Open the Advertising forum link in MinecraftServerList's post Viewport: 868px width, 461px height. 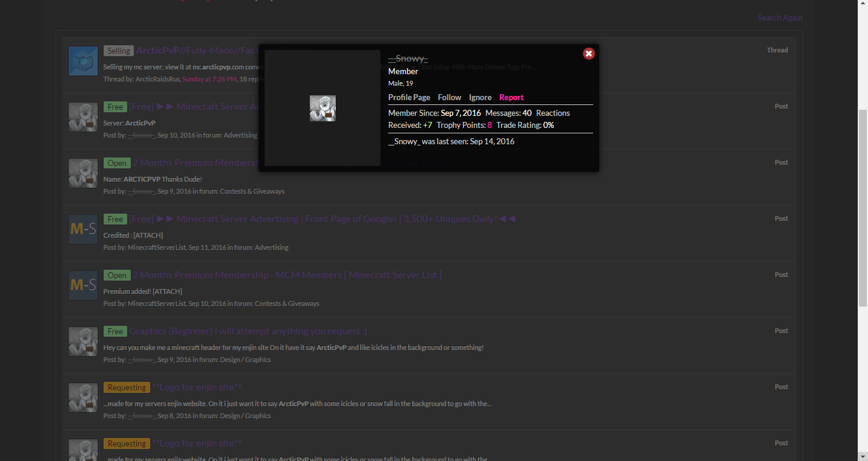[271, 247]
